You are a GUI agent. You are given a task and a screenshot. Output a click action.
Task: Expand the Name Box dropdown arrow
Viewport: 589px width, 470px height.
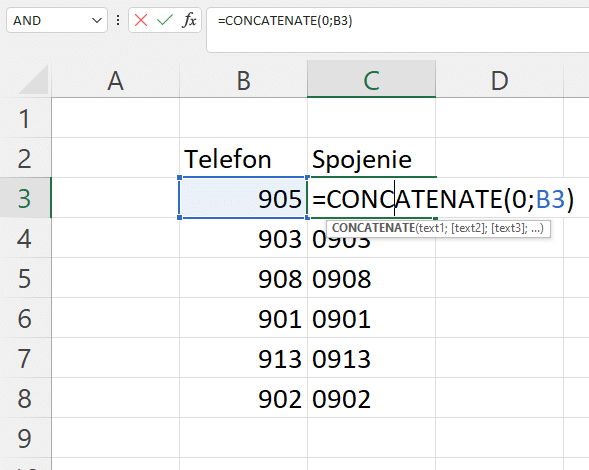[x=97, y=20]
